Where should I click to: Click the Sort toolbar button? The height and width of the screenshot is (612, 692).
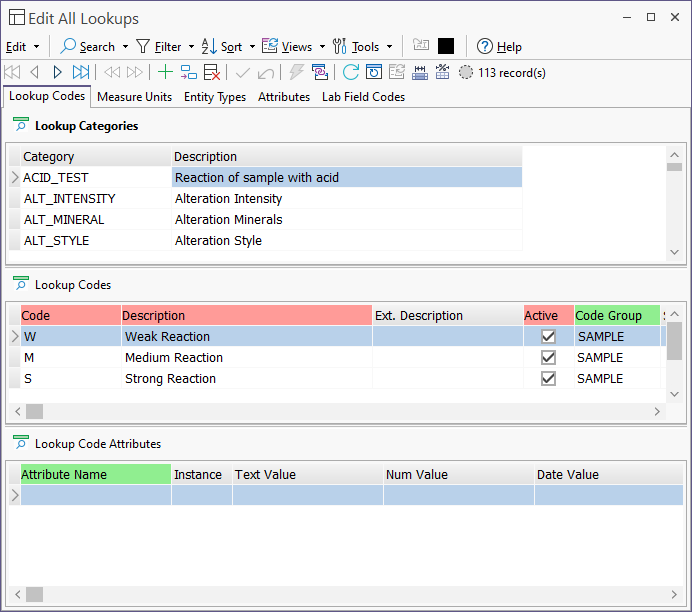tap(222, 46)
